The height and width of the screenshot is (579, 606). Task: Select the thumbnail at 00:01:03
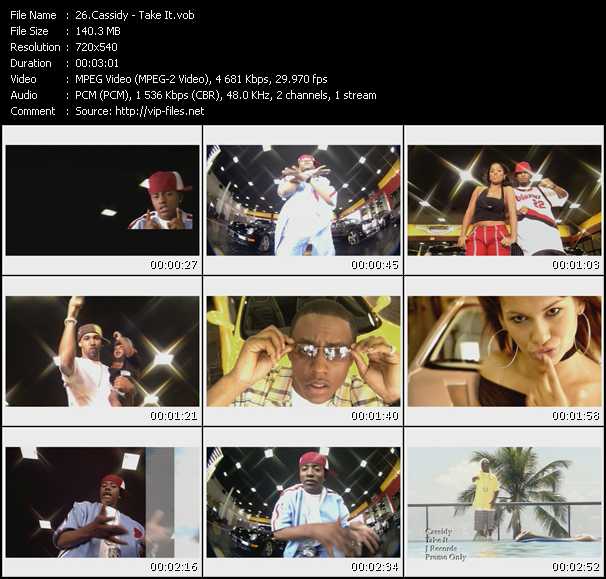pos(504,200)
